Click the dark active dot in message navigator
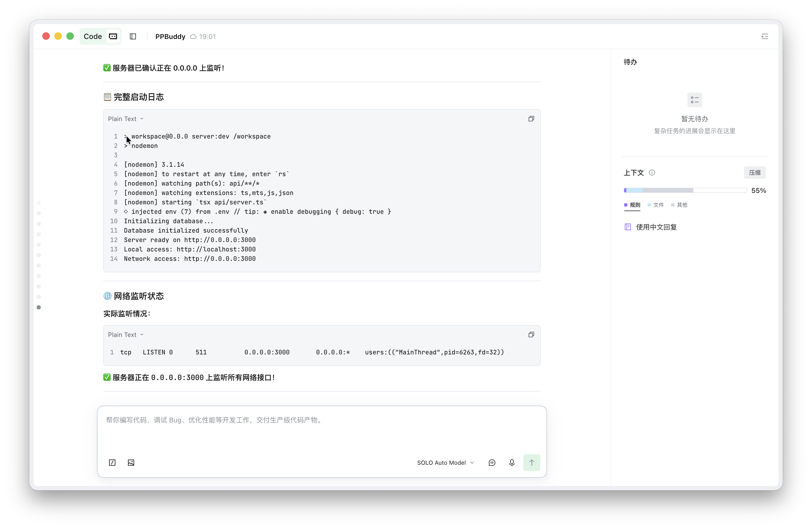Image resolution: width=812 pixels, height=529 pixels. 38,307
